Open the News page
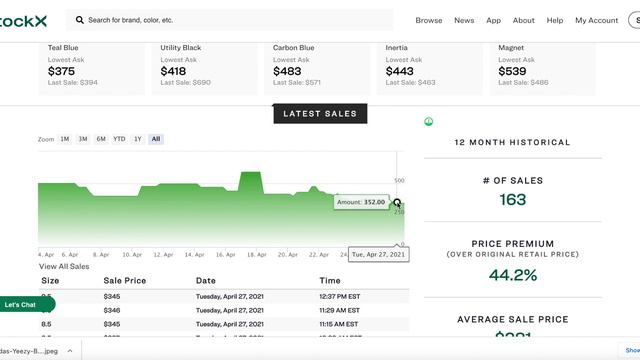 (x=464, y=20)
